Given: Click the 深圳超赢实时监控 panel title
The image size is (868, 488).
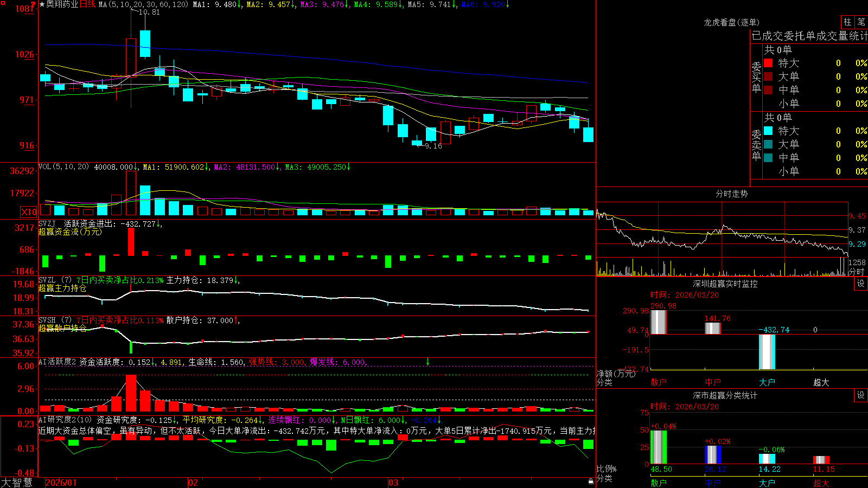Looking at the screenshot, I should pos(725,284).
